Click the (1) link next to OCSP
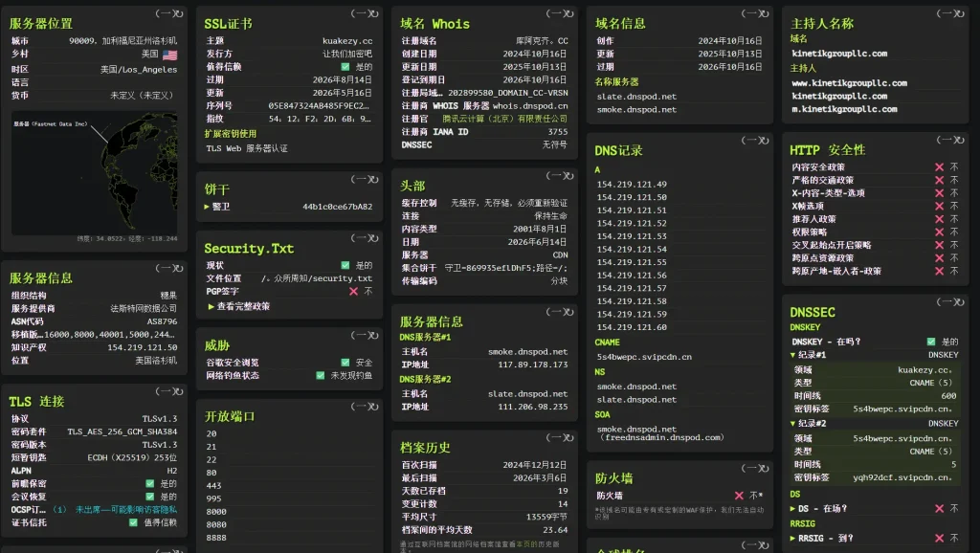 (59, 510)
